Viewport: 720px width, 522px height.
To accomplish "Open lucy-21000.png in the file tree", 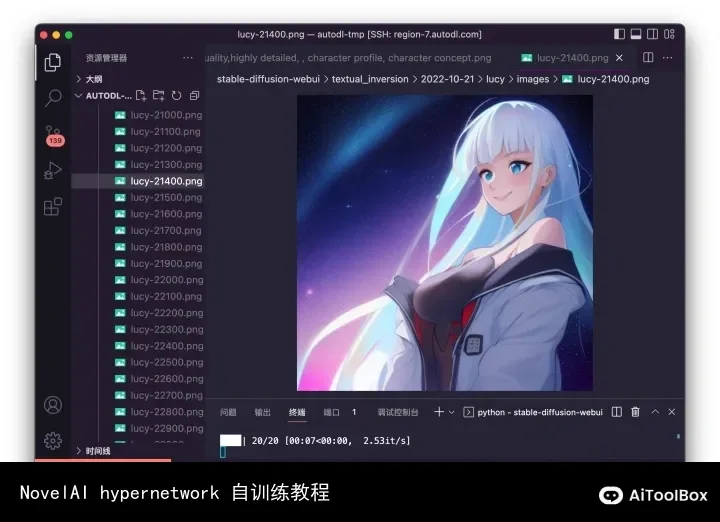I will tap(138, 115).
